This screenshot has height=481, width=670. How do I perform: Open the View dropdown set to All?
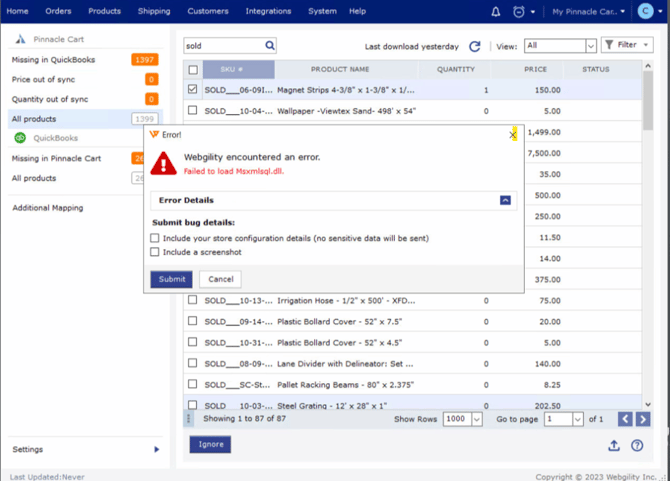click(x=560, y=46)
